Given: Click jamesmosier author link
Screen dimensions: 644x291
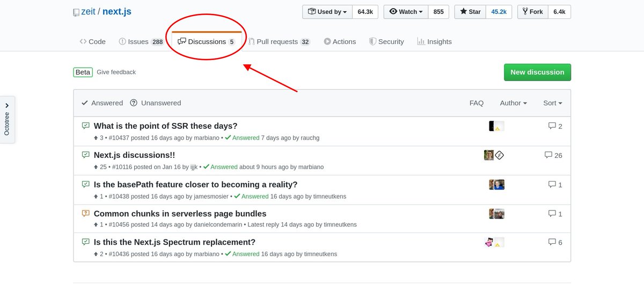Looking at the screenshot, I should [210, 196].
